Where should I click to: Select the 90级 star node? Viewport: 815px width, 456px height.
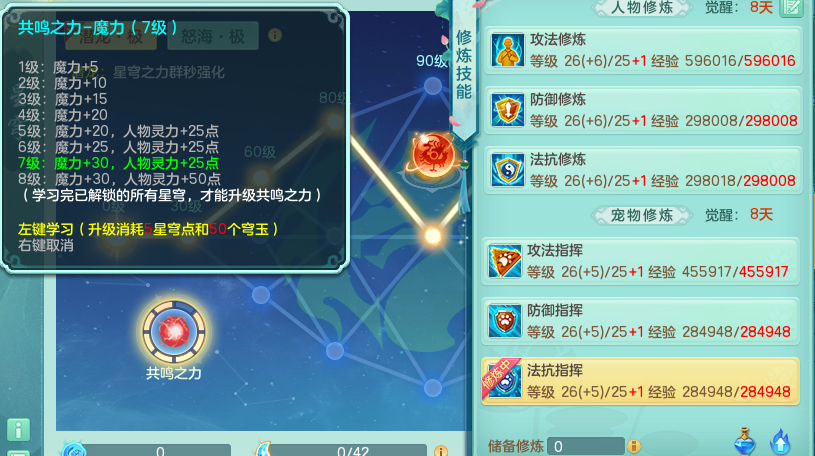(432, 85)
